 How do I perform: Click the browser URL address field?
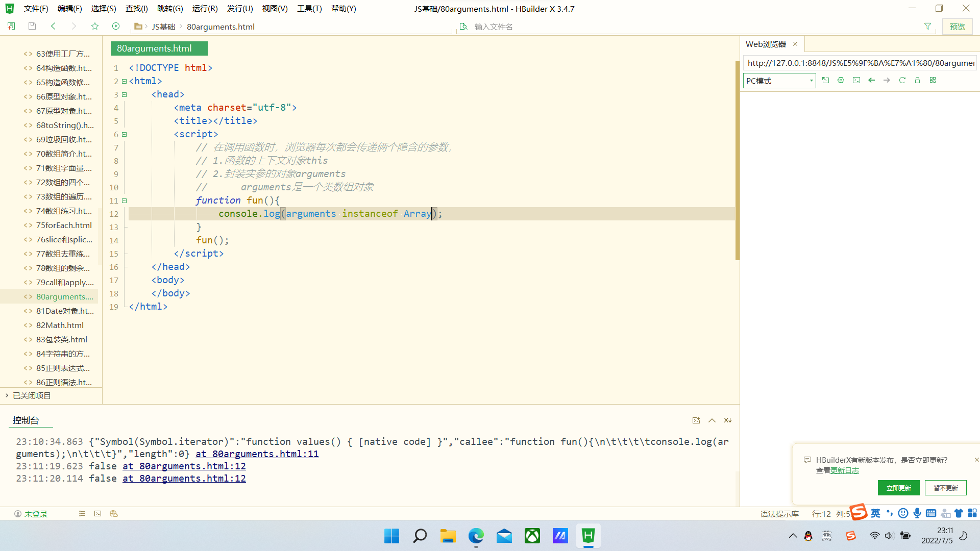(861, 63)
